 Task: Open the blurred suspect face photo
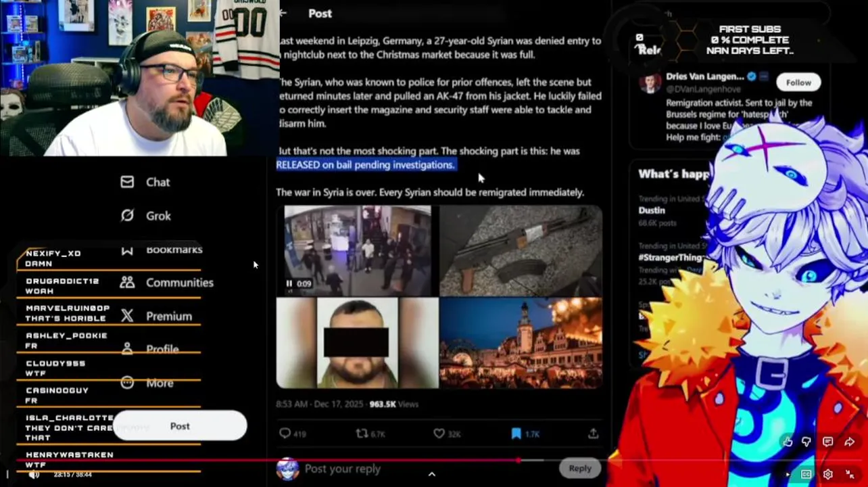pyautogui.click(x=357, y=344)
